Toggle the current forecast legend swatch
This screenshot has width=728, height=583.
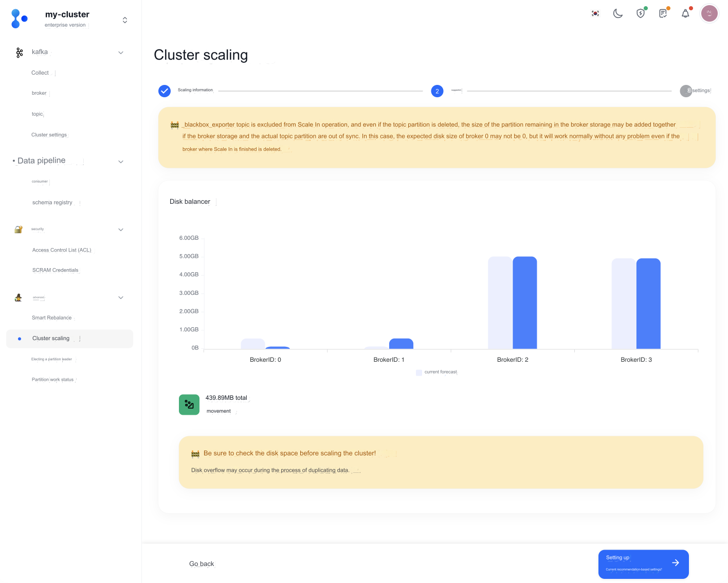coord(419,373)
